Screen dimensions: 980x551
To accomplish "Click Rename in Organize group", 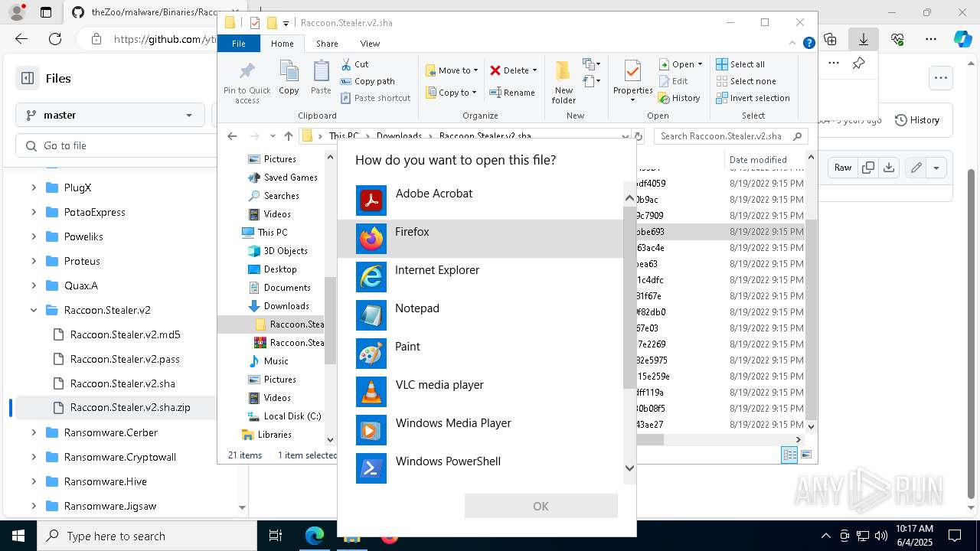I will click(x=513, y=93).
